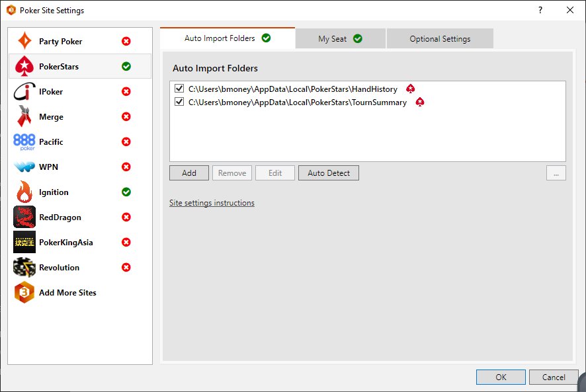Uncheck the HandHistory folder checkbox

point(179,88)
